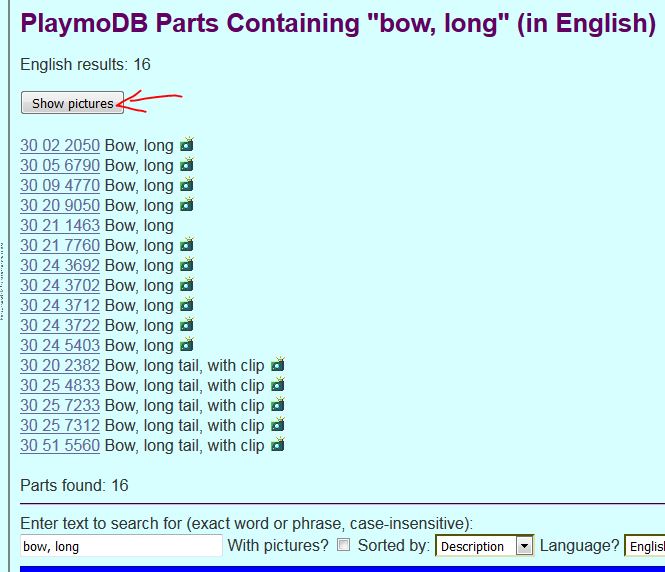The image size is (665, 572).
Task: Follow the 30 25 4833 part link
Action: 60,385
